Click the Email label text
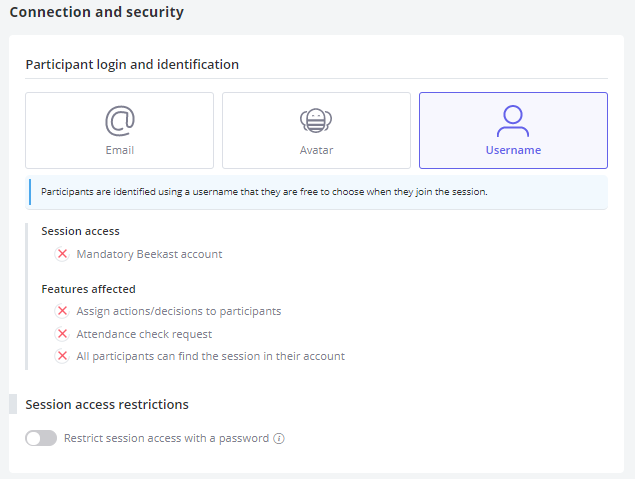 click(119, 150)
